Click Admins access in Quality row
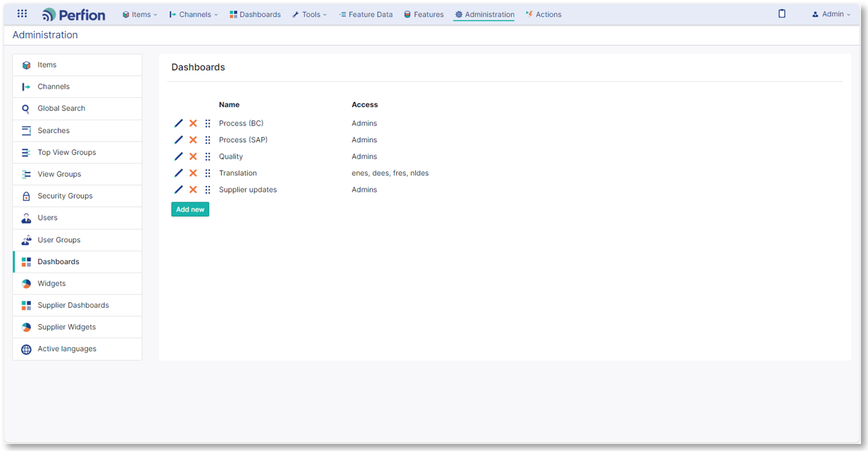This screenshot has height=451, width=868. pos(365,156)
